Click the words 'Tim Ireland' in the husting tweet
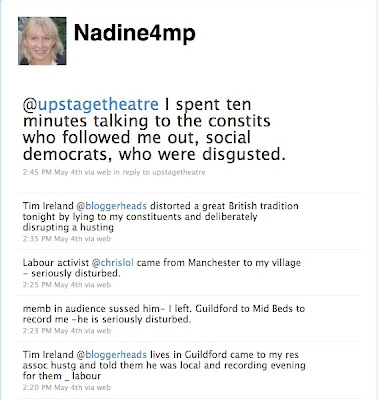The height and width of the screenshot is (400, 378). [48, 206]
